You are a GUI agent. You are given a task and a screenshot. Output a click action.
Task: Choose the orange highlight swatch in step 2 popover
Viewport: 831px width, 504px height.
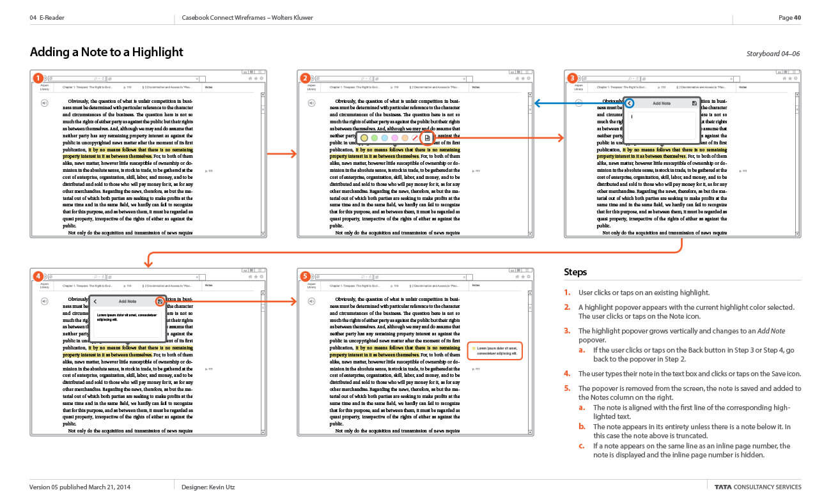pyautogui.click(x=405, y=137)
